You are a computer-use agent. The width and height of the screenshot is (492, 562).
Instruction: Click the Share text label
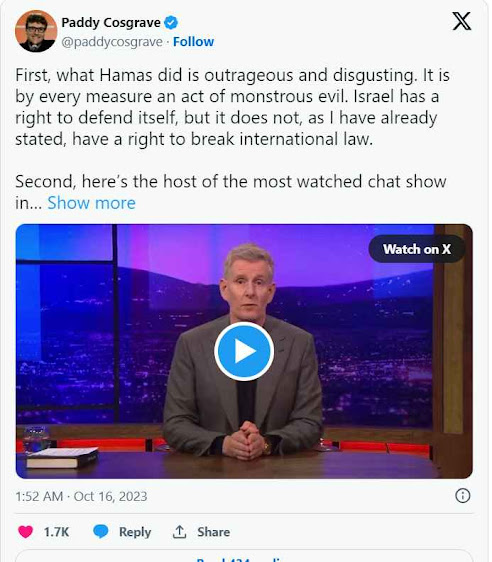click(x=214, y=532)
